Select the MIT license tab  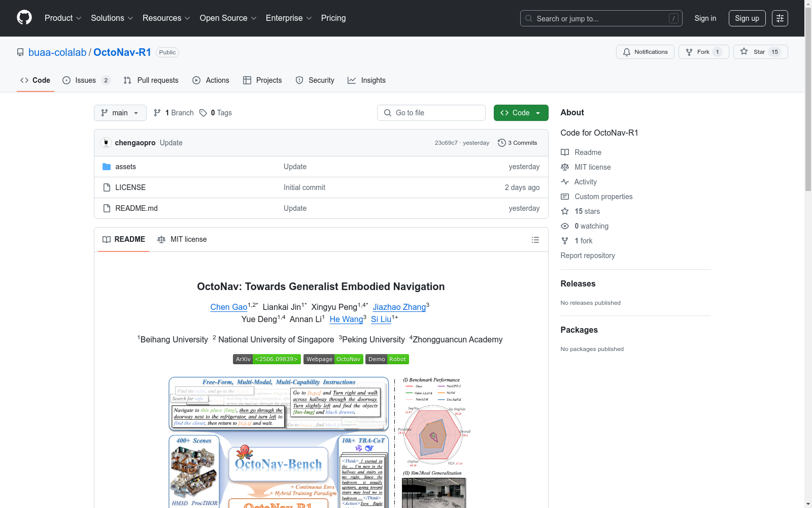(182, 239)
